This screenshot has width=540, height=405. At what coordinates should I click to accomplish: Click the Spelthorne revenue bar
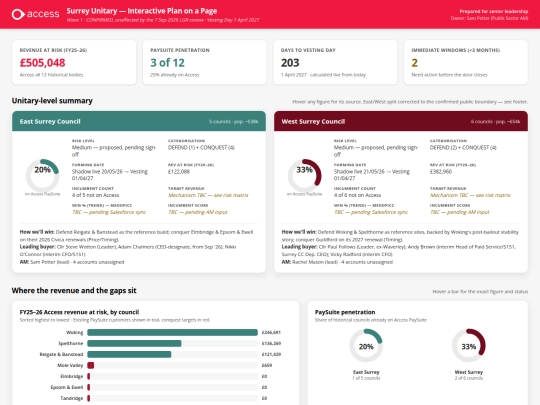[134, 343]
